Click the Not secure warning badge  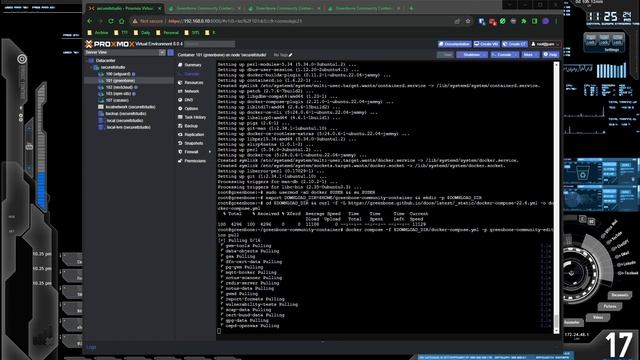(147, 21)
